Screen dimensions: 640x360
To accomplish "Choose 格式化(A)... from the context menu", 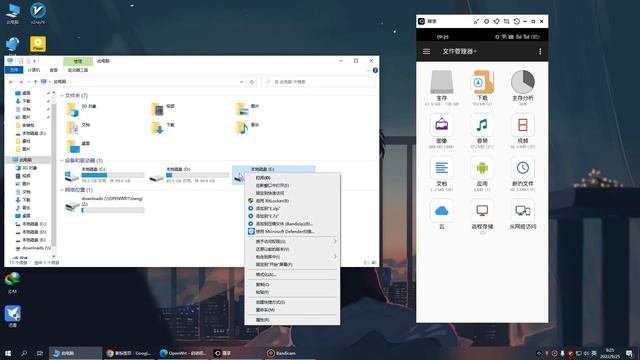I will point(292,274).
